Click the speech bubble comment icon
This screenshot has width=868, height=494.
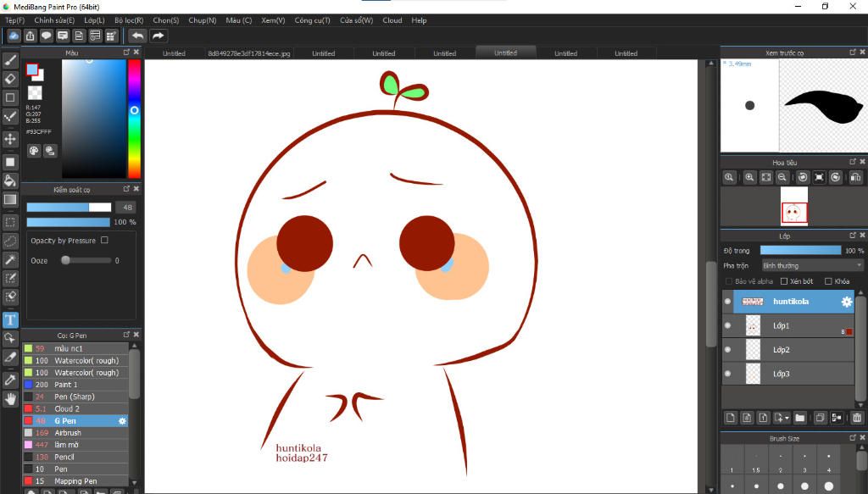pos(47,36)
